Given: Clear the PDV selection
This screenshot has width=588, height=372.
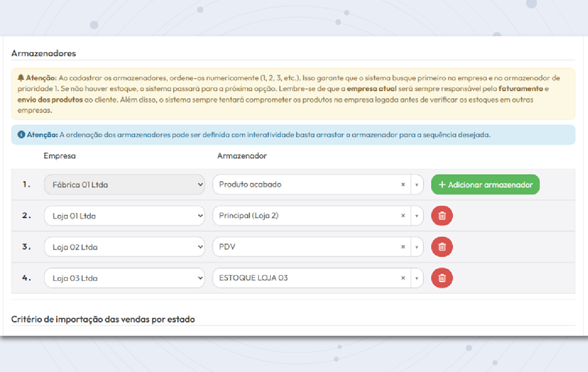Looking at the screenshot, I should pos(403,247).
